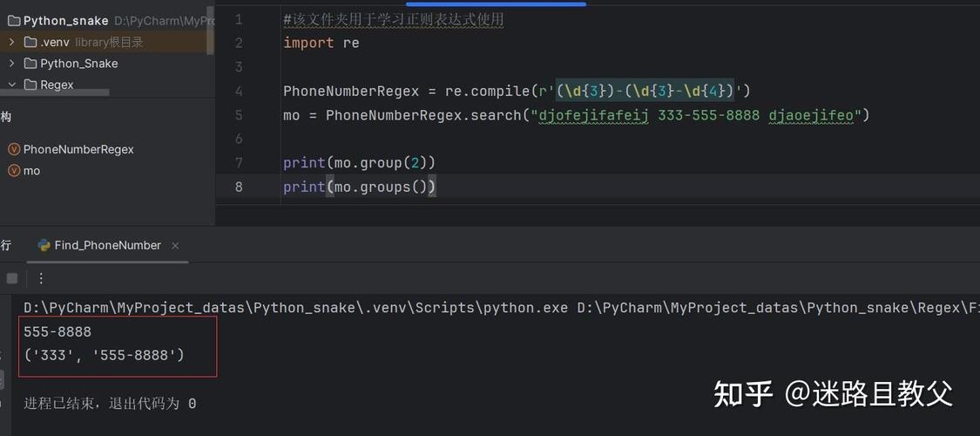The height and width of the screenshot is (436, 980).
Task: Click the PhoneNumberRegex variable icon in Structure
Action: click(x=14, y=149)
